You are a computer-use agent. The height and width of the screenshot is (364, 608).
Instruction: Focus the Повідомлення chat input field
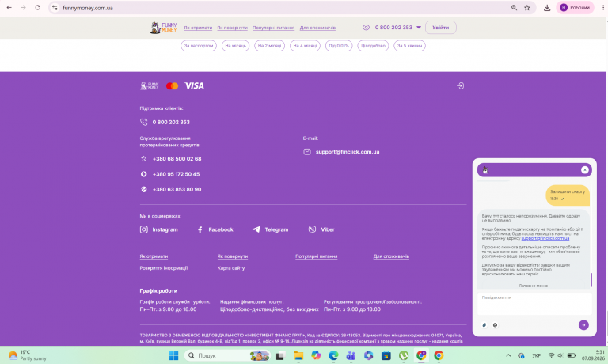[534, 304]
